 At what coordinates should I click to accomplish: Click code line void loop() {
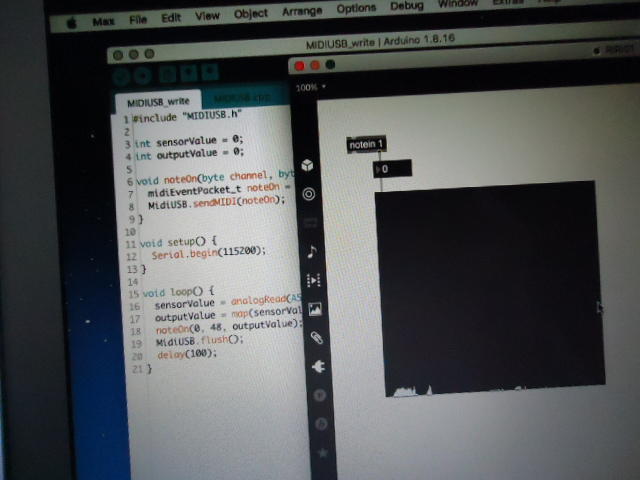[x=178, y=293]
